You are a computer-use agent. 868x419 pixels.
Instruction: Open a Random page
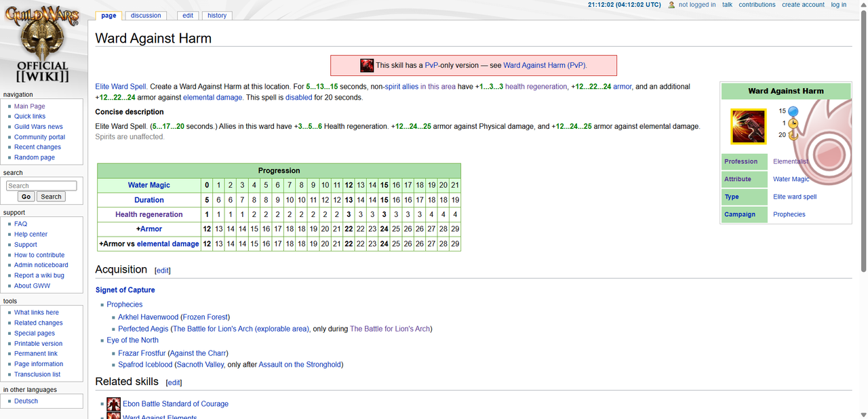(x=35, y=157)
